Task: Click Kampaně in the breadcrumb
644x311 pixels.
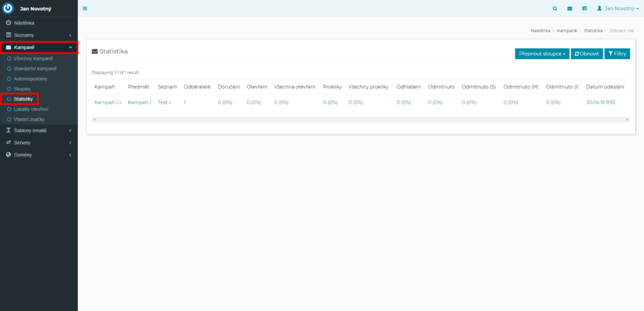Action: click(567, 31)
